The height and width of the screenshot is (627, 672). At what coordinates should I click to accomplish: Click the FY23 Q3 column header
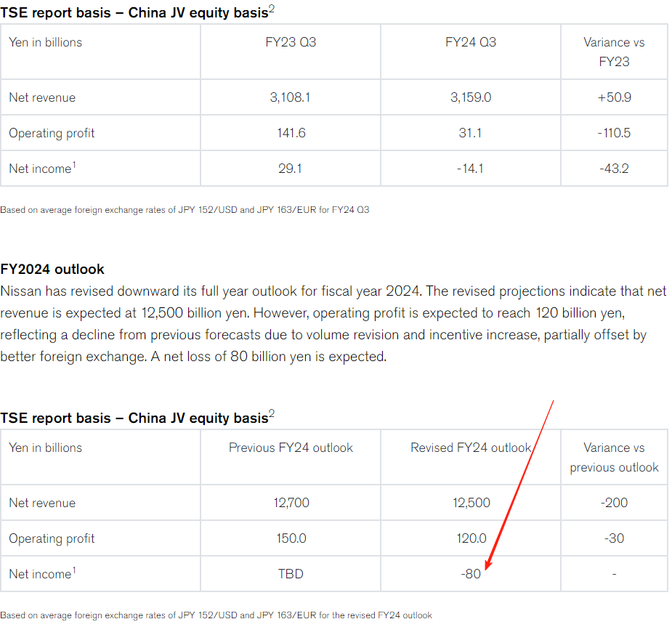coord(291,42)
